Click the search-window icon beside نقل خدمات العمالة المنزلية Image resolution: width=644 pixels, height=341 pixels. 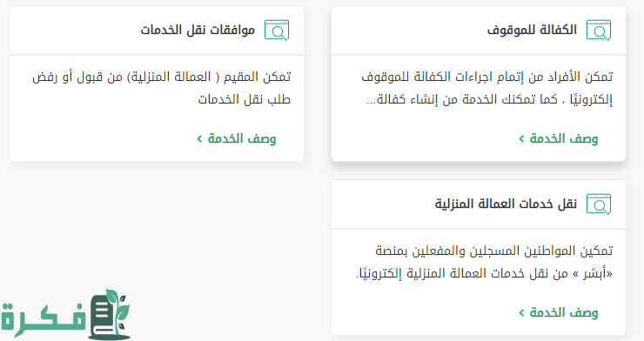(599, 204)
